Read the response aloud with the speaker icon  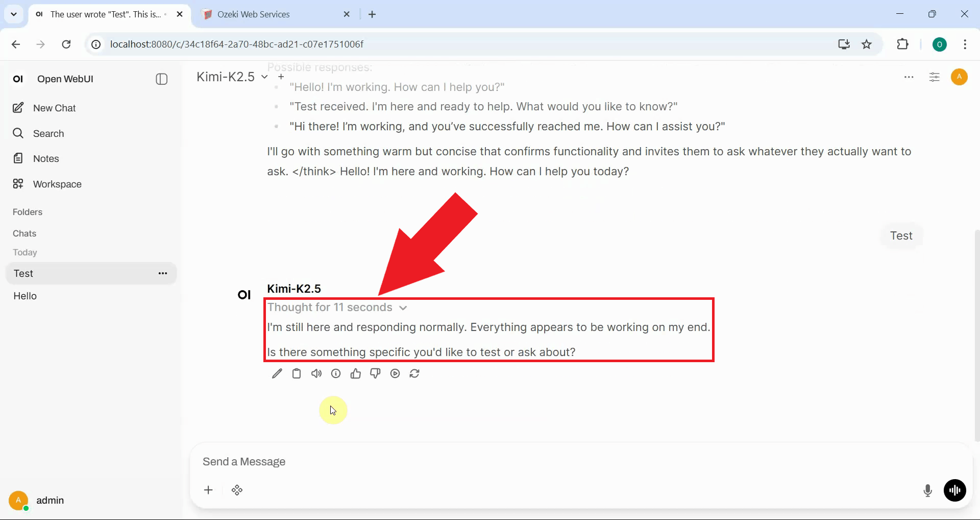[316, 373]
